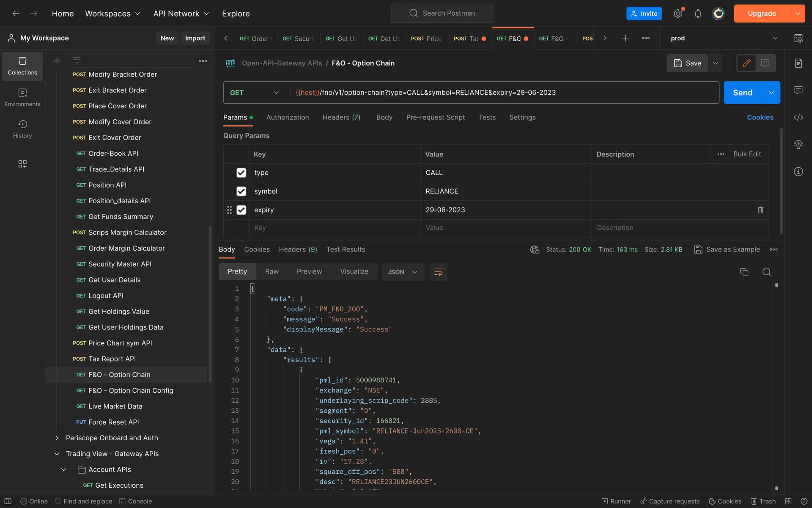Copy the response body
This screenshot has height=508, width=812.
744,272
